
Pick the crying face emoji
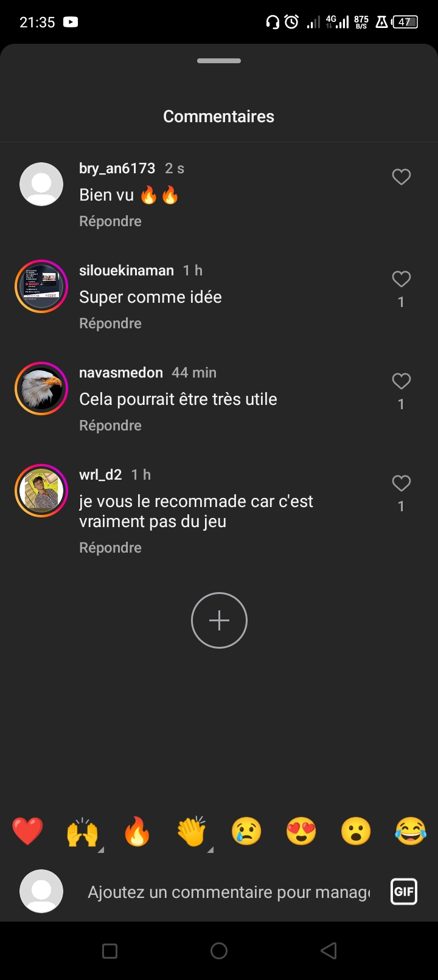tap(246, 831)
